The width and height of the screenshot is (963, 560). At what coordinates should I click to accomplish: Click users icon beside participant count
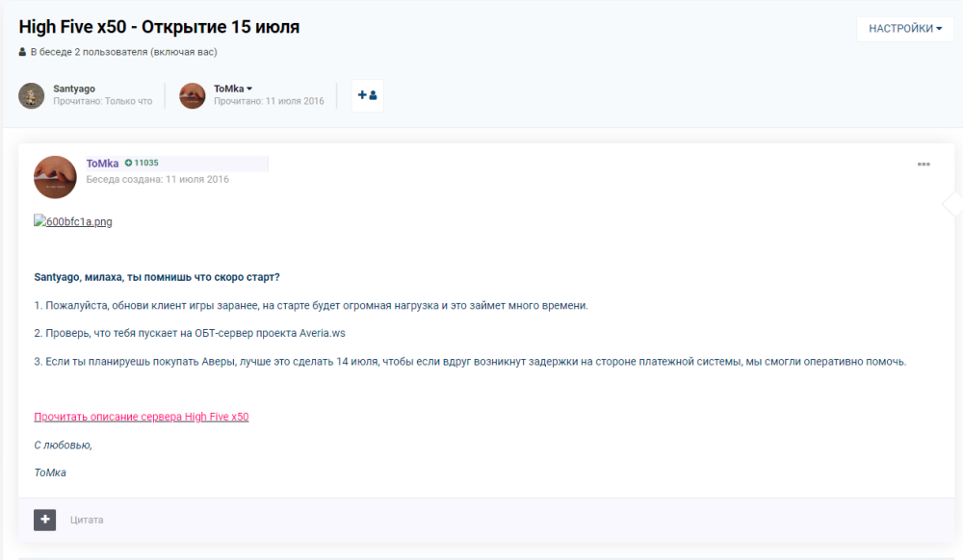click(x=22, y=52)
